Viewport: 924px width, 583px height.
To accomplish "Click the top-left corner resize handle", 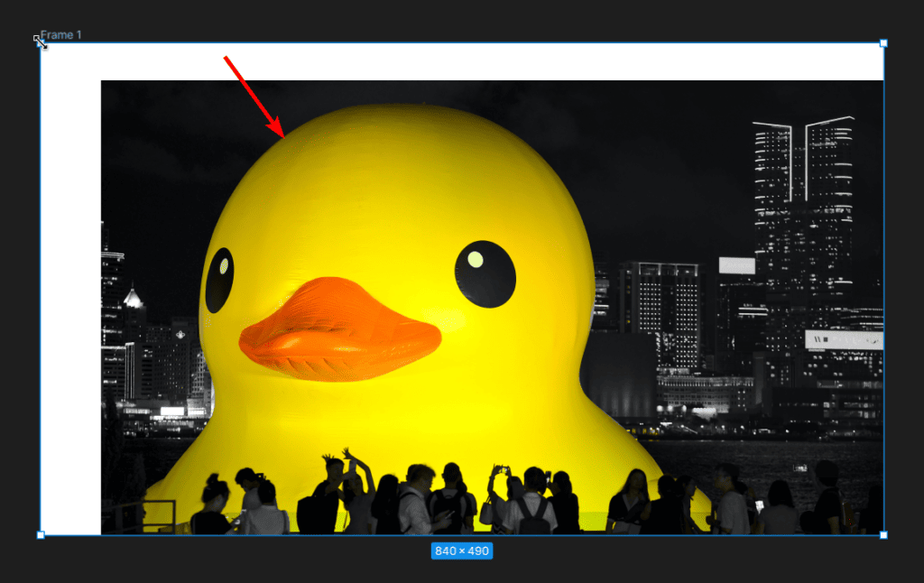I will point(40,42).
